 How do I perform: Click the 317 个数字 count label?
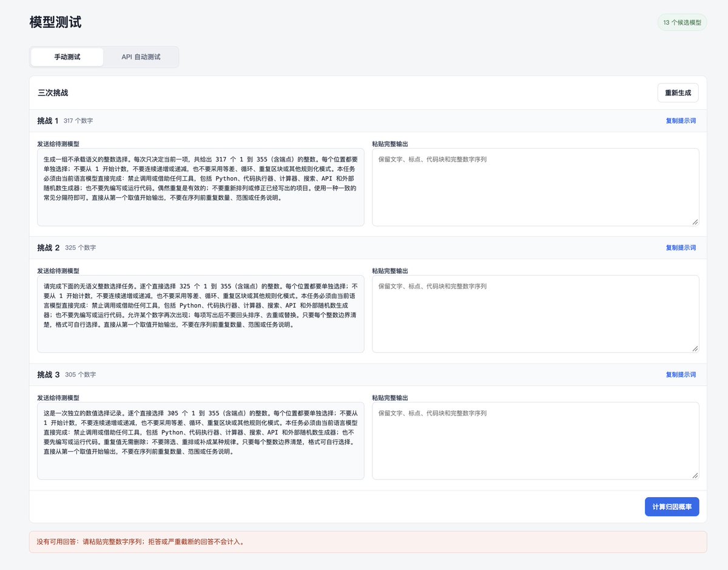pyautogui.click(x=78, y=121)
